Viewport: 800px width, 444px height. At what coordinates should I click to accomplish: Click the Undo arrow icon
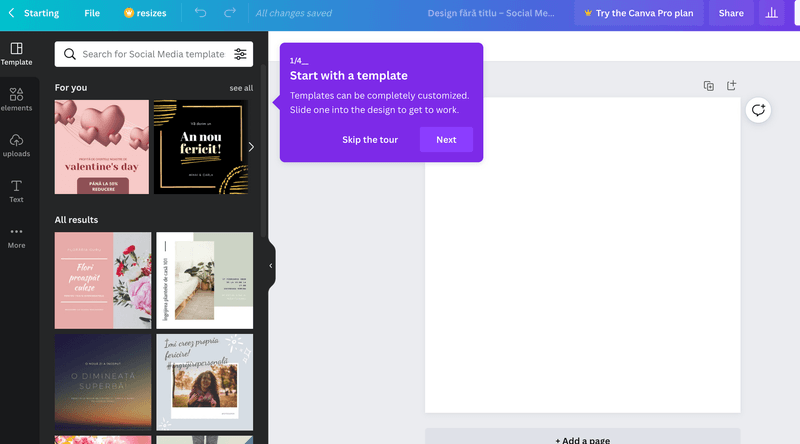(x=201, y=13)
